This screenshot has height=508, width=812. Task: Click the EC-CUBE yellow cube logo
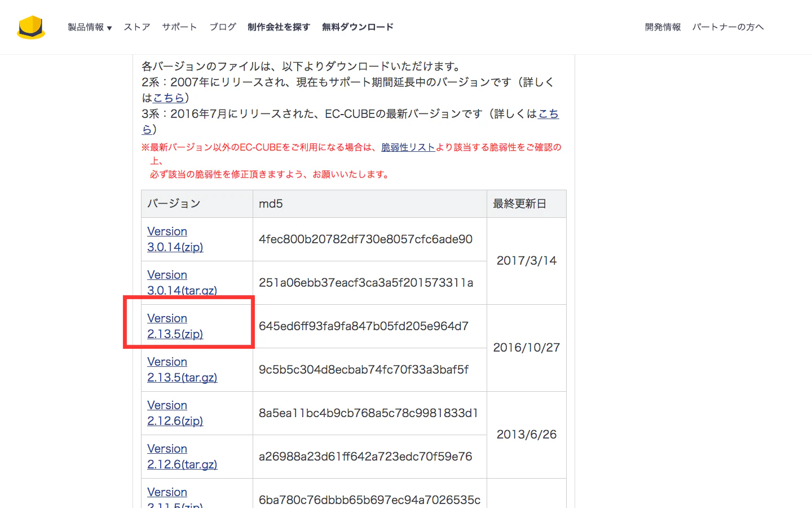click(x=31, y=27)
